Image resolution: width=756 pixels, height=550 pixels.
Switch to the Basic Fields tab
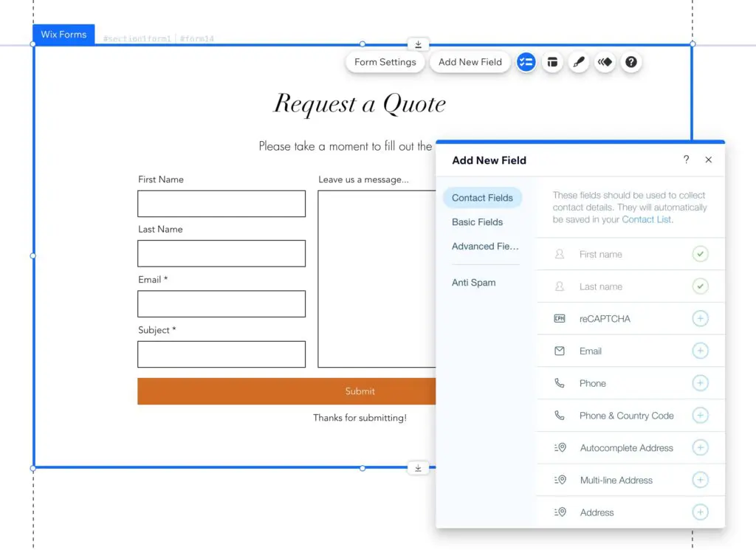(477, 221)
